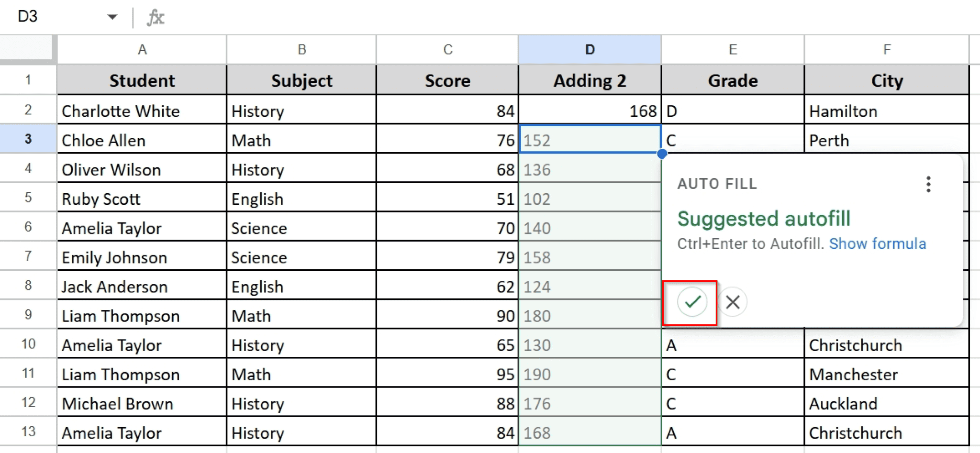
Task: Select column header D
Action: coord(589,49)
